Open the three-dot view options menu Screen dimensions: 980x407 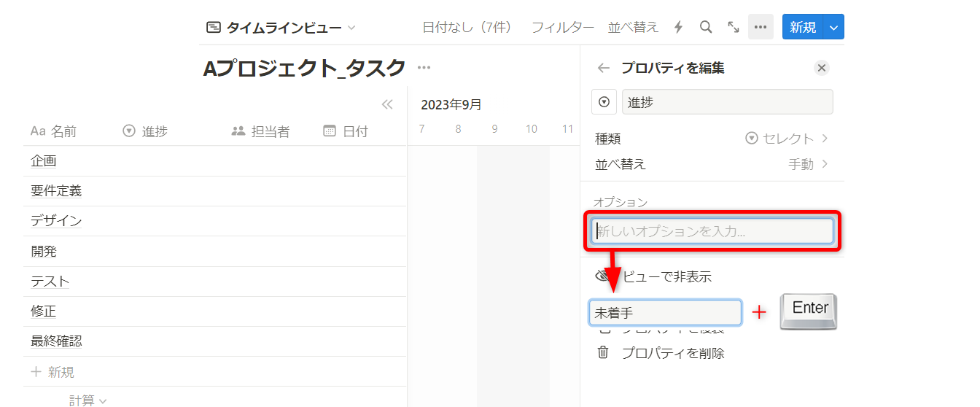(x=761, y=27)
